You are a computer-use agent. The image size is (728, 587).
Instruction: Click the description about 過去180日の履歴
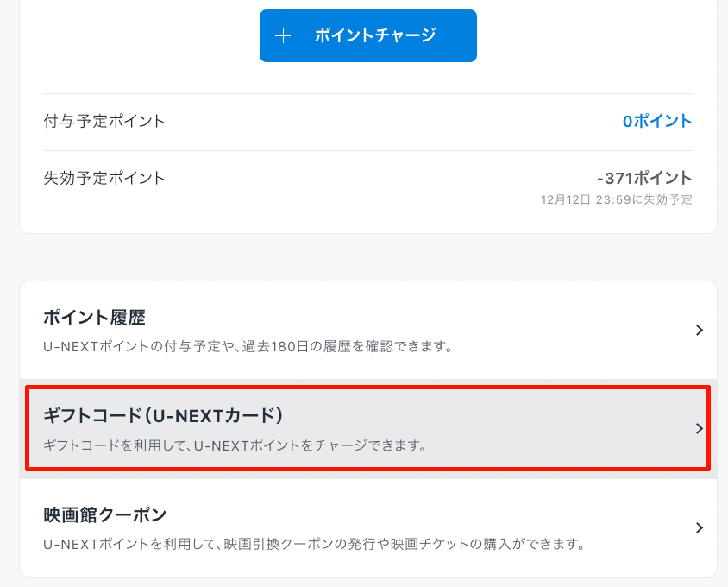click(x=248, y=348)
